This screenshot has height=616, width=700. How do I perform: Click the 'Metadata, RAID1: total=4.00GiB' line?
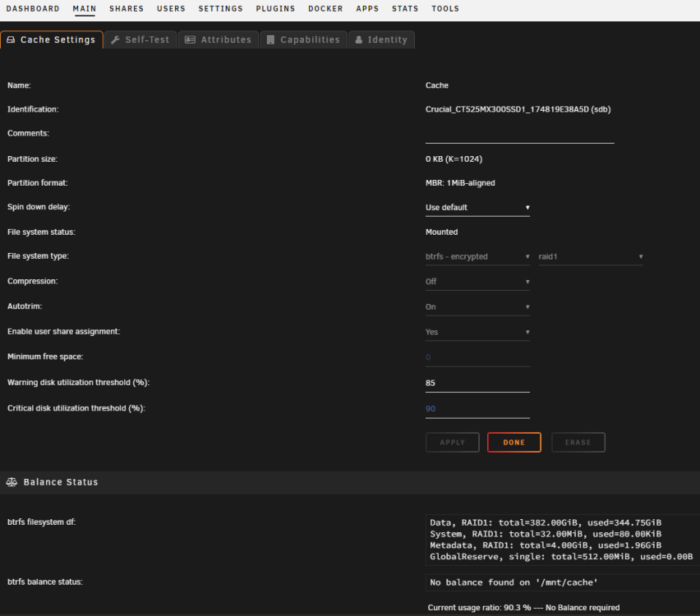[546, 545]
